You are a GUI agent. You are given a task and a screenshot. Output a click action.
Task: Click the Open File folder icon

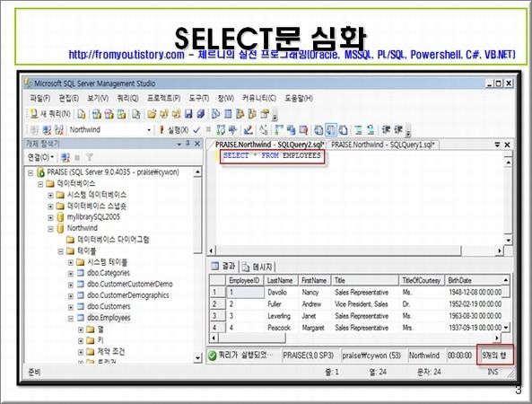pyautogui.click(x=152, y=114)
